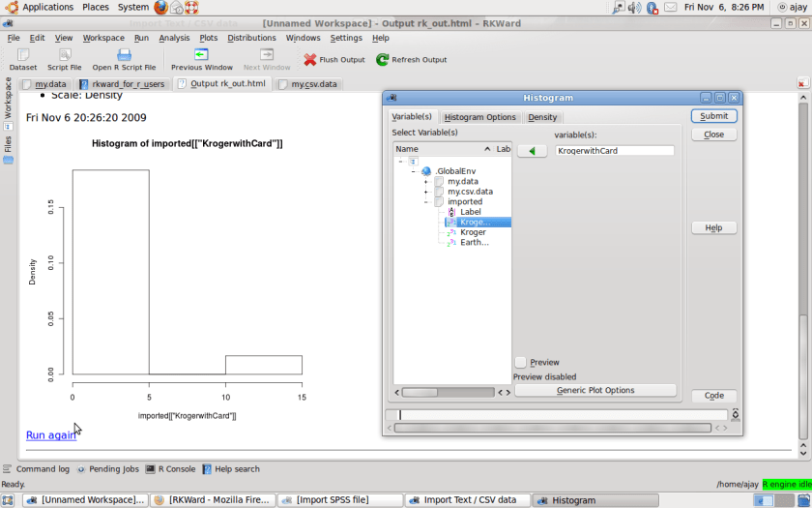Open the Density tab

pyautogui.click(x=542, y=117)
